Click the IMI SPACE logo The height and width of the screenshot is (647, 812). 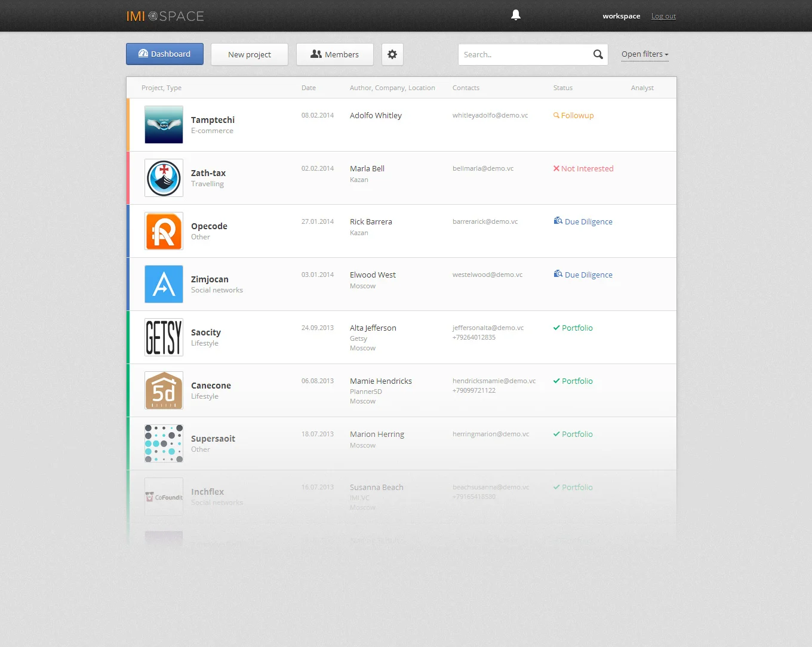165,16
